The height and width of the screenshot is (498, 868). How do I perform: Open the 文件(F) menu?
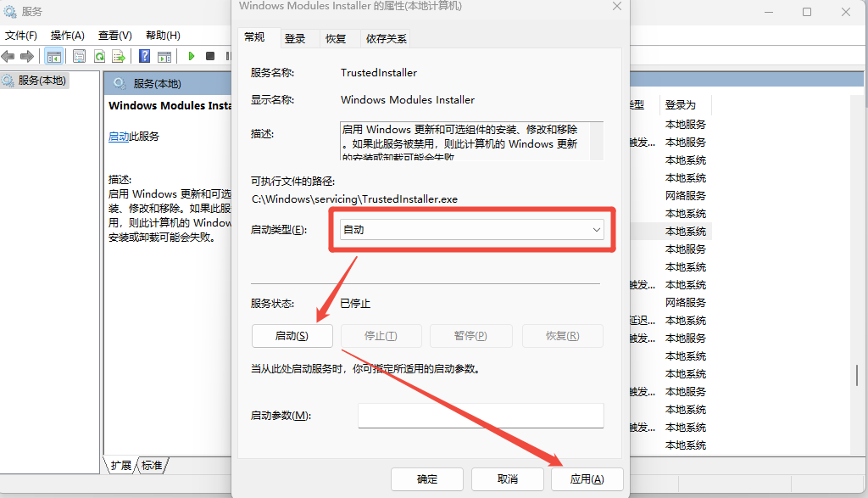pos(21,36)
